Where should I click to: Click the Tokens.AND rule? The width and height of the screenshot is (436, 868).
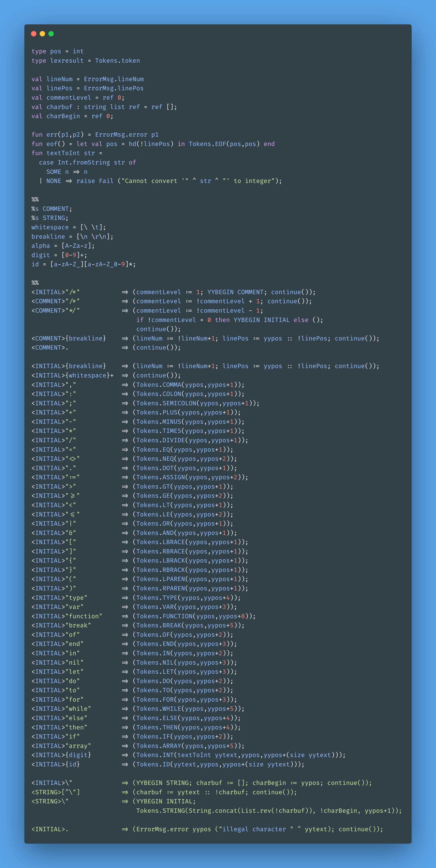[134, 533]
